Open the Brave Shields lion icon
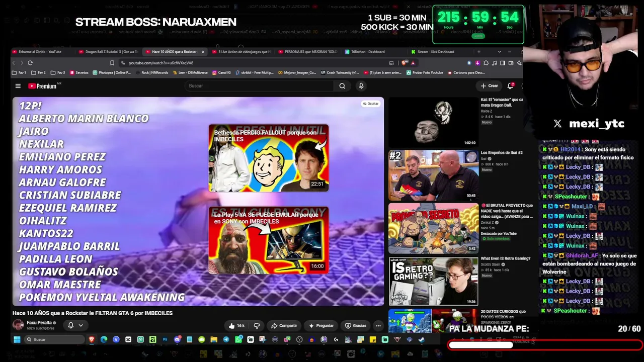This screenshot has width=644, height=362. pos(405,63)
